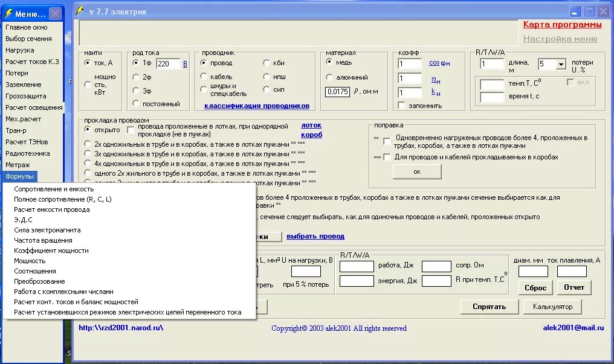Choose Коэффициент мощности submenu item
Image resolution: width=614 pixels, height=364 pixels.
tap(51, 251)
